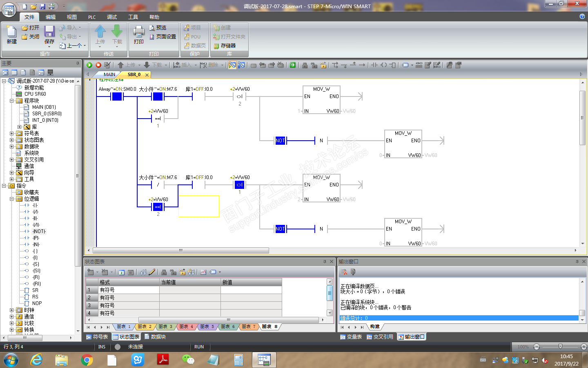Start chart status with the green play icon
This screenshot has width=588, height=368.
click(122, 272)
